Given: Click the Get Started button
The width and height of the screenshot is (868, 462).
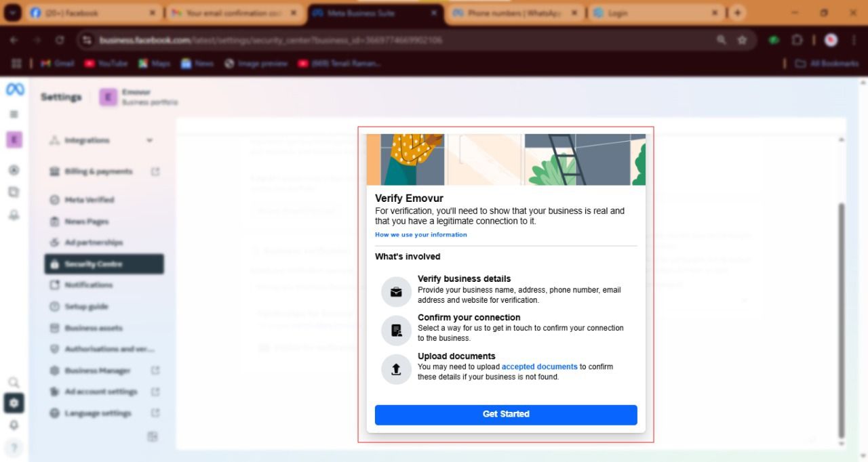Looking at the screenshot, I should tap(506, 415).
